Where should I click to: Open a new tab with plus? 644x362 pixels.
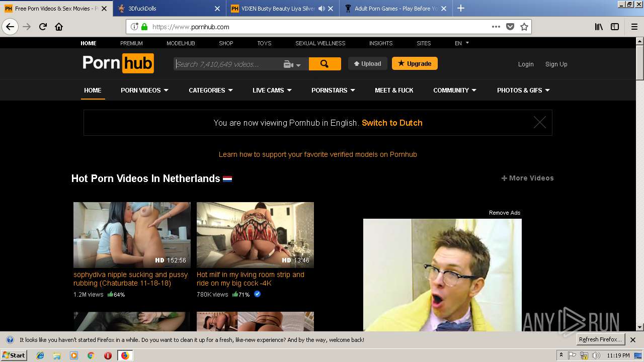[461, 8]
